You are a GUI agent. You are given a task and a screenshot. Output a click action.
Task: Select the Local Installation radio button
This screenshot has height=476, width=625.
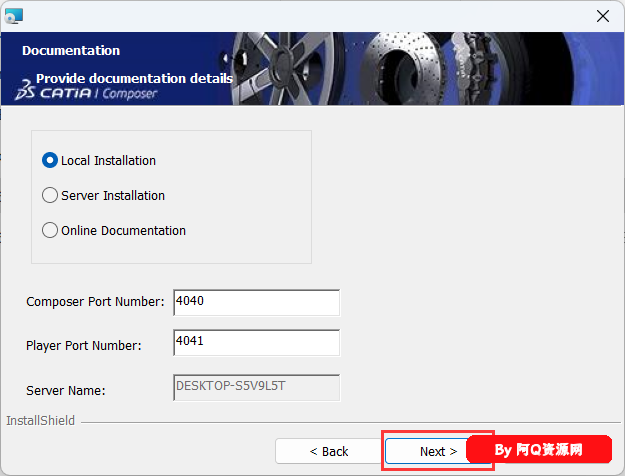pyautogui.click(x=50, y=160)
